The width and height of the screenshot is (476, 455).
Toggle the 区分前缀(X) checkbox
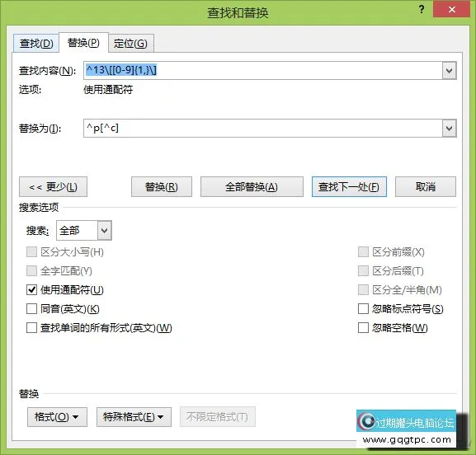pos(363,251)
